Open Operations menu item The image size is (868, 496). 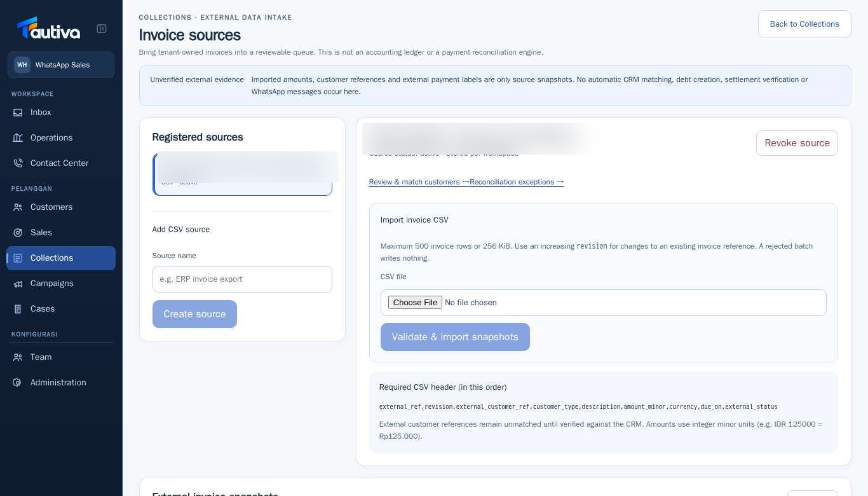[61, 138]
